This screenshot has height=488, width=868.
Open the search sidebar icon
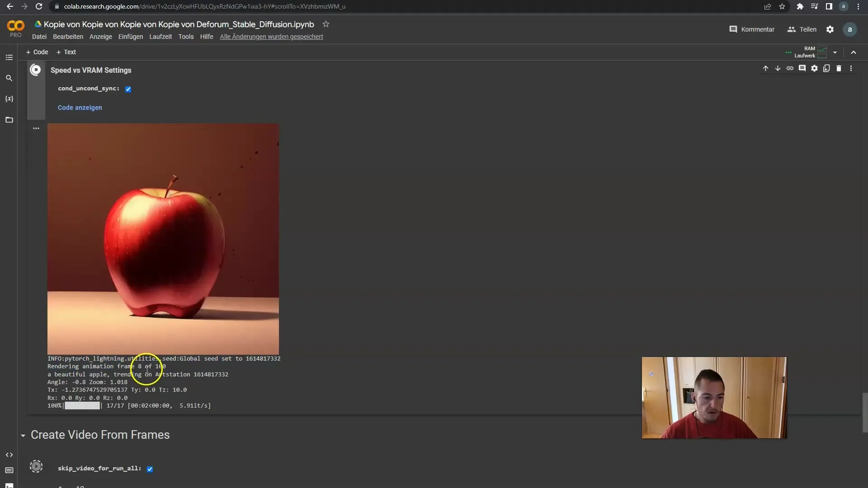(9, 78)
